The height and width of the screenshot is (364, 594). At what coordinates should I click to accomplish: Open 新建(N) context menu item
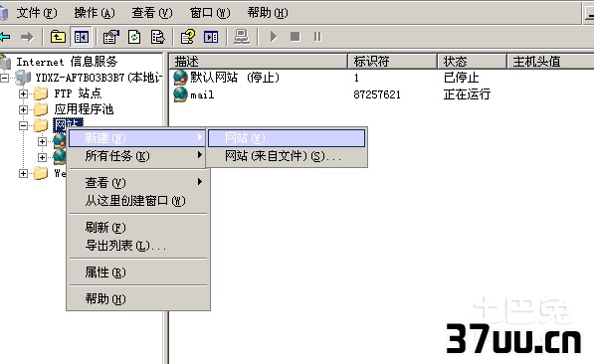137,138
